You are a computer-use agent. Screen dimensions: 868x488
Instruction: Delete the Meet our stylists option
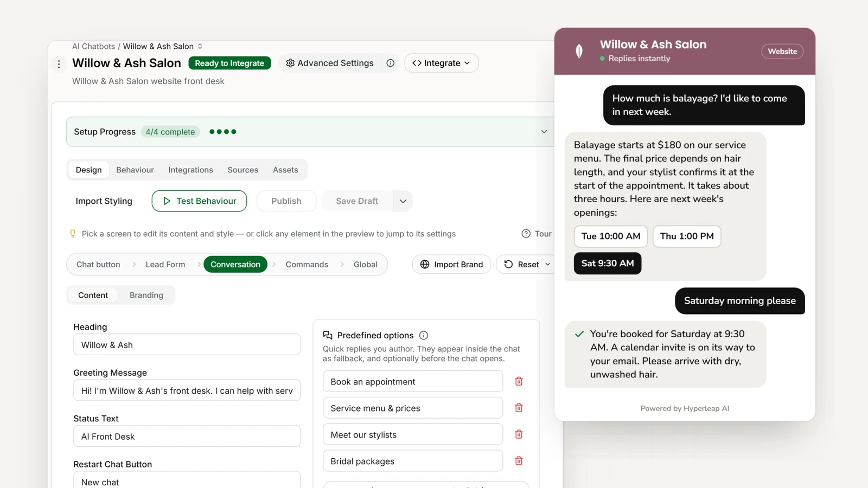(x=519, y=434)
